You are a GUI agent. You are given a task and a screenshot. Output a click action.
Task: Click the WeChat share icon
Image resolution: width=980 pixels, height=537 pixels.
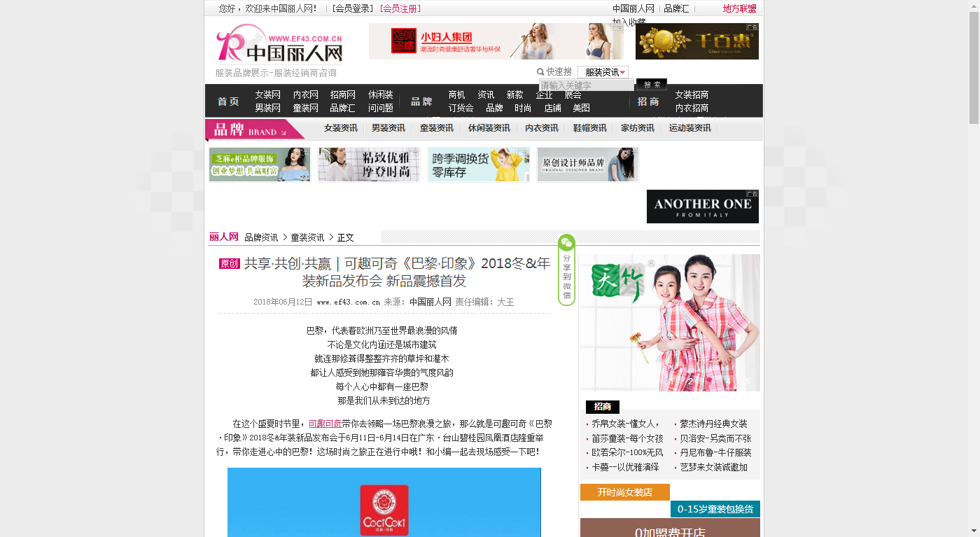(x=566, y=242)
